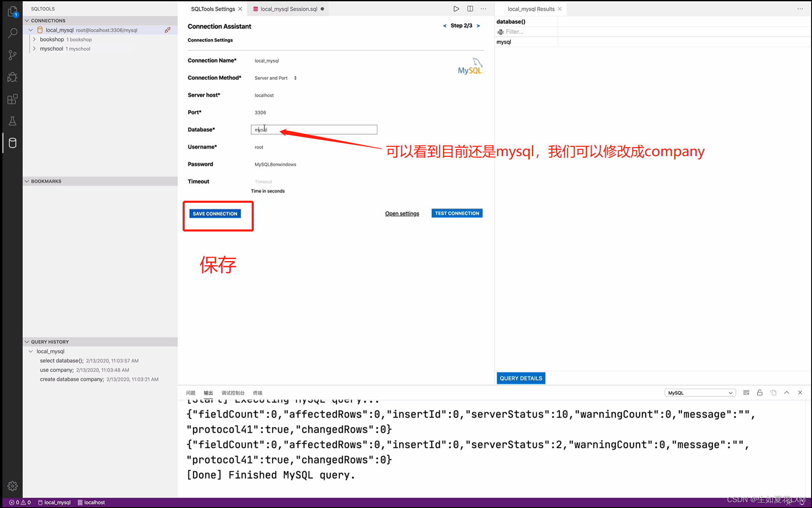Open the MySQL output channel dropdown
The width and height of the screenshot is (812, 508).
tap(700, 393)
